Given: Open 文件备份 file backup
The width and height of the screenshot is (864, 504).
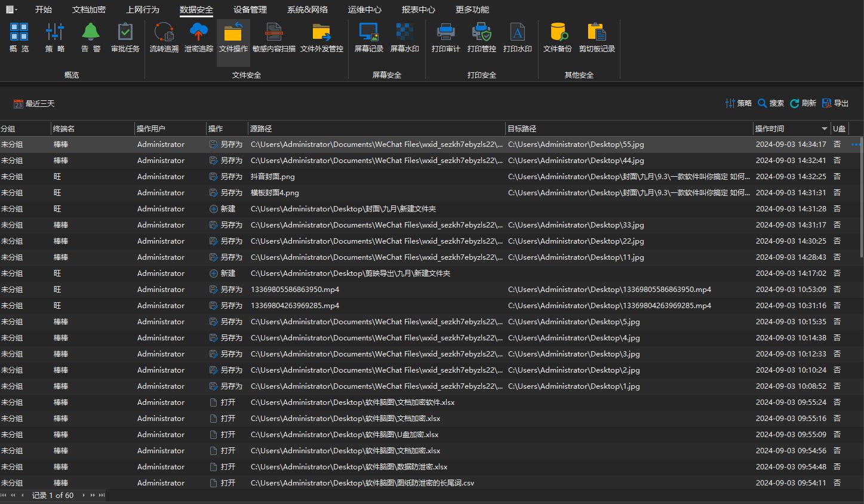Looking at the screenshot, I should (x=558, y=37).
